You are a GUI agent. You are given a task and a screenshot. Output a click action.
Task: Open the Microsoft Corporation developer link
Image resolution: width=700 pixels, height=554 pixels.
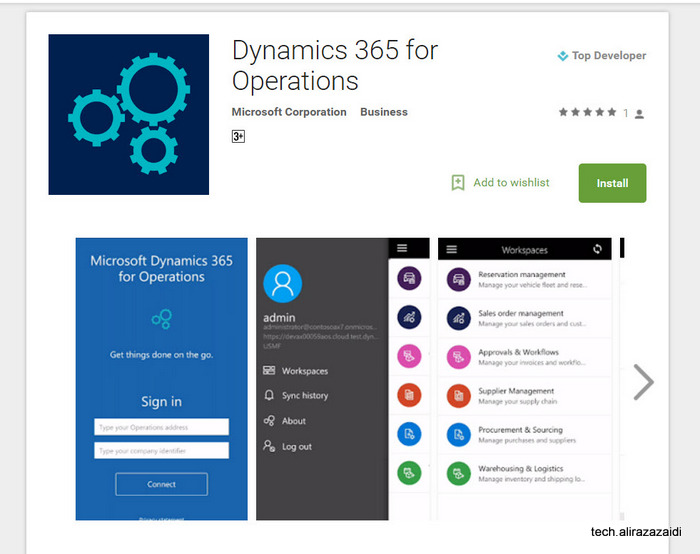[289, 112]
